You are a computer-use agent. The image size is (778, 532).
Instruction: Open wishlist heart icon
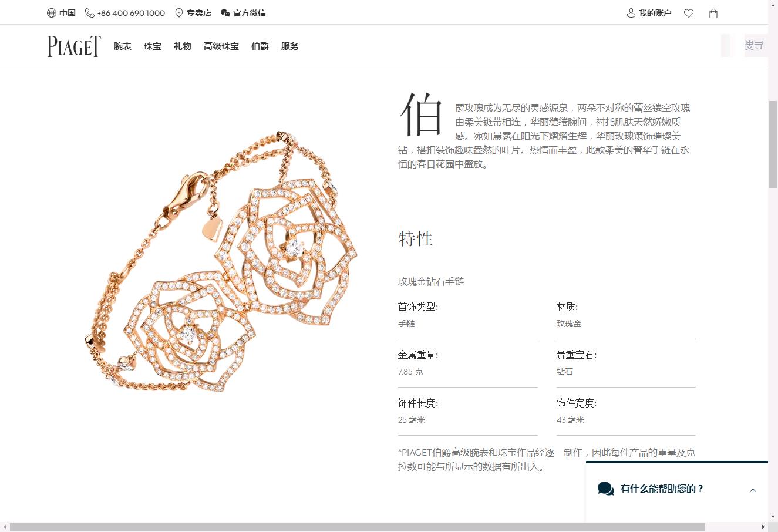(689, 14)
